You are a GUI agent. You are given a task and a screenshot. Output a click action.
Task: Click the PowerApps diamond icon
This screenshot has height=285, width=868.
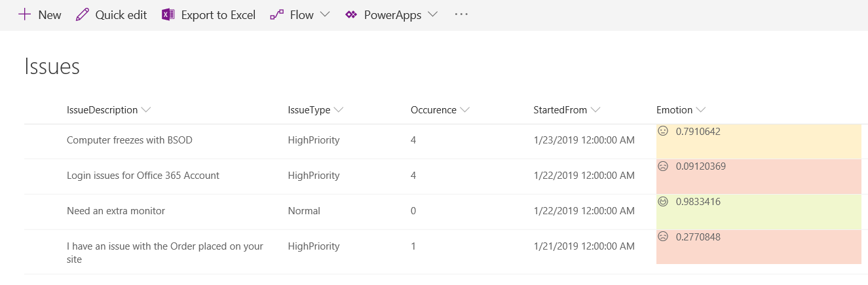351,14
